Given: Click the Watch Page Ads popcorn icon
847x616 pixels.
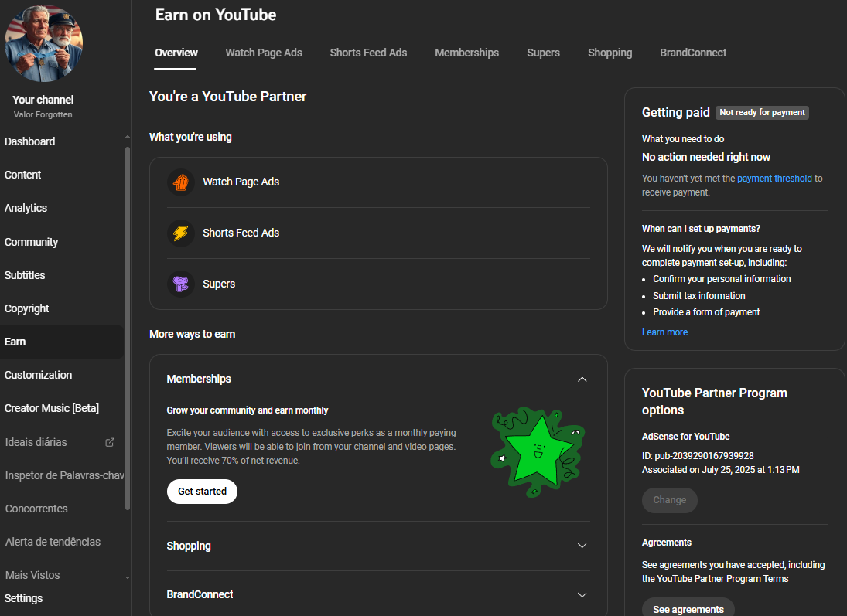Looking at the screenshot, I should pyautogui.click(x=181, y=182).
